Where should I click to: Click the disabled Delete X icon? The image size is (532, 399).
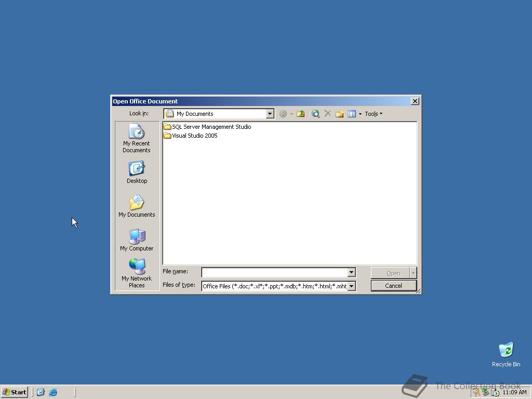point(327,114)
